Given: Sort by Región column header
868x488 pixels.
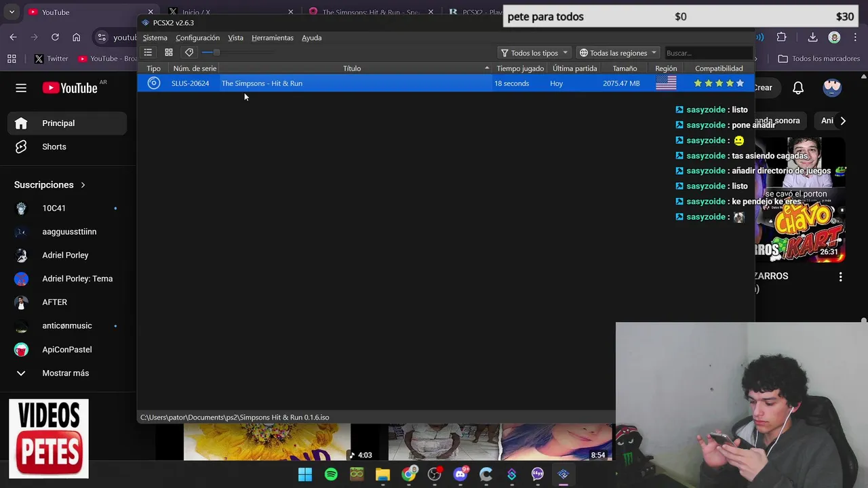Looking at the screenshot, I should click(x=666, y=68).
